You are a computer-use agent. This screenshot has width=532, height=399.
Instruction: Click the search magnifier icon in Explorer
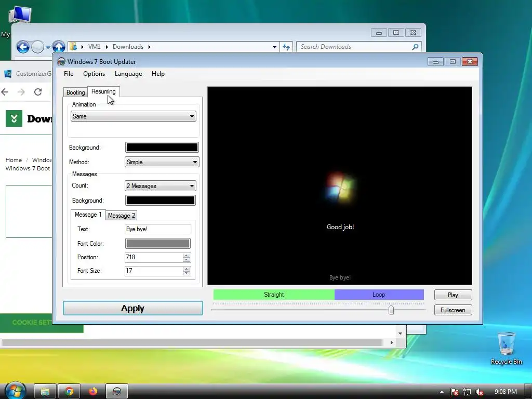[415, 47]
